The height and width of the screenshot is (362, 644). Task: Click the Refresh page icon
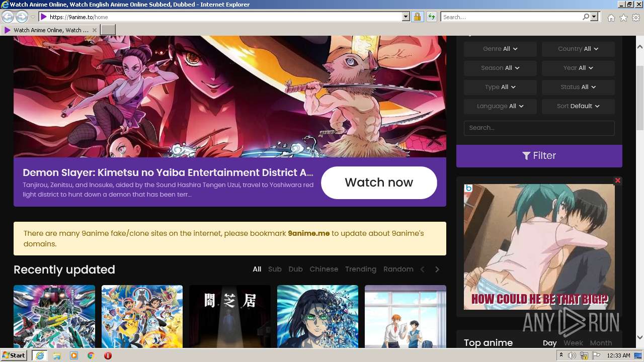coord(431,17)
